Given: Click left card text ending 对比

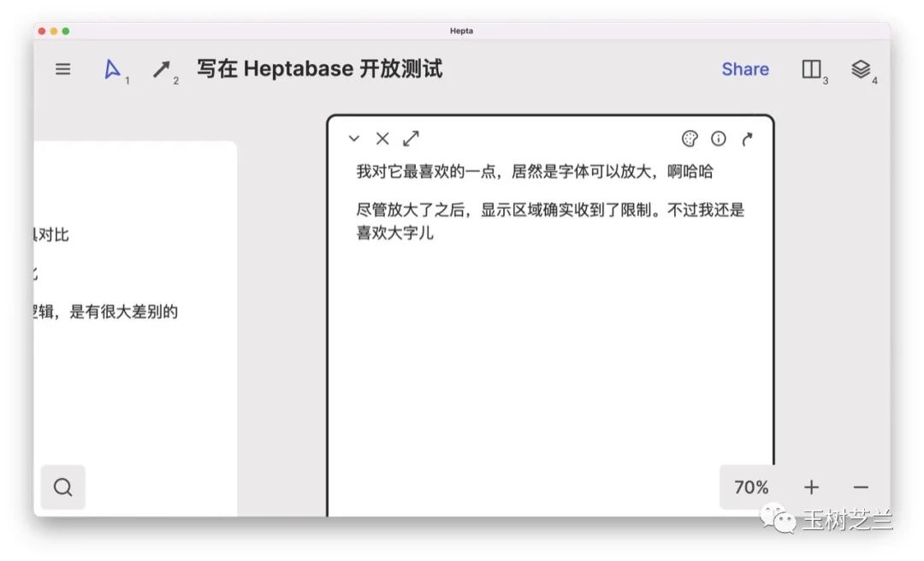Looking at the screenshot, I should click(x=52, y=234).
